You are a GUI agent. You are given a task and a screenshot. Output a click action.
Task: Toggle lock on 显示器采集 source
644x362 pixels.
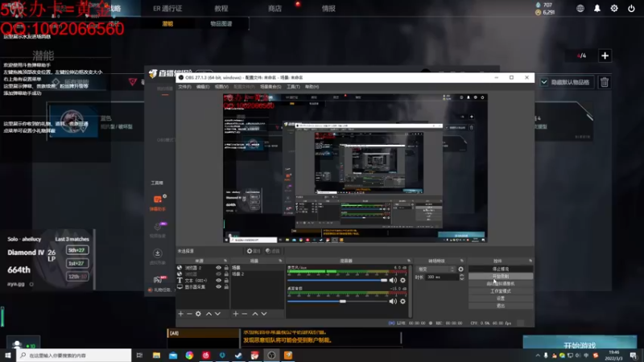tap(226, 286)
